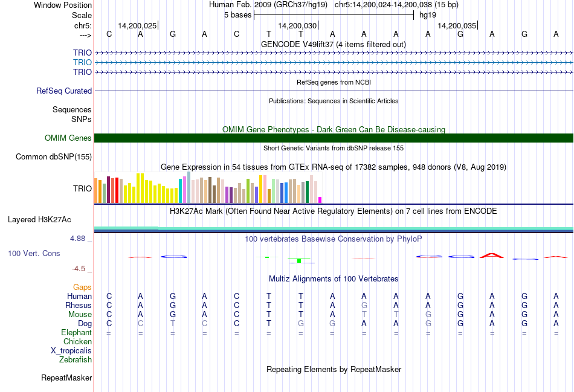Click the RefSeq genes from NCBI title

click(x=334, y=82)
